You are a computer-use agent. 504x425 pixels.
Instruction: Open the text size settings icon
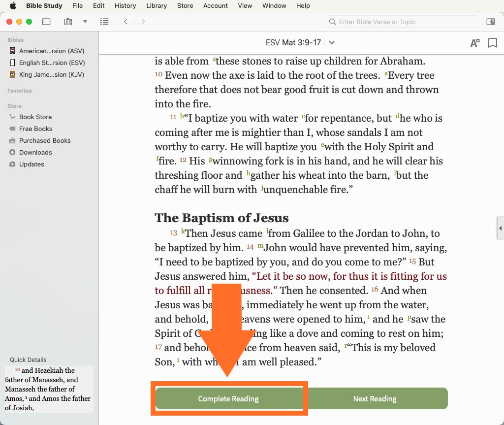click(474, 43)
